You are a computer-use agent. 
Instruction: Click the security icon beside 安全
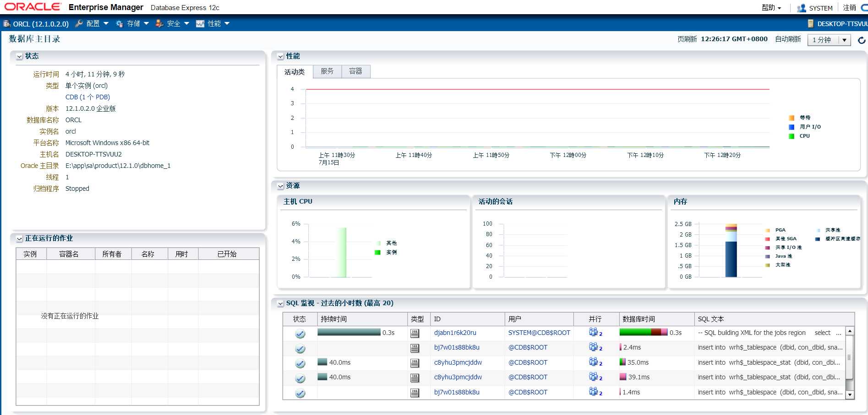159,23
